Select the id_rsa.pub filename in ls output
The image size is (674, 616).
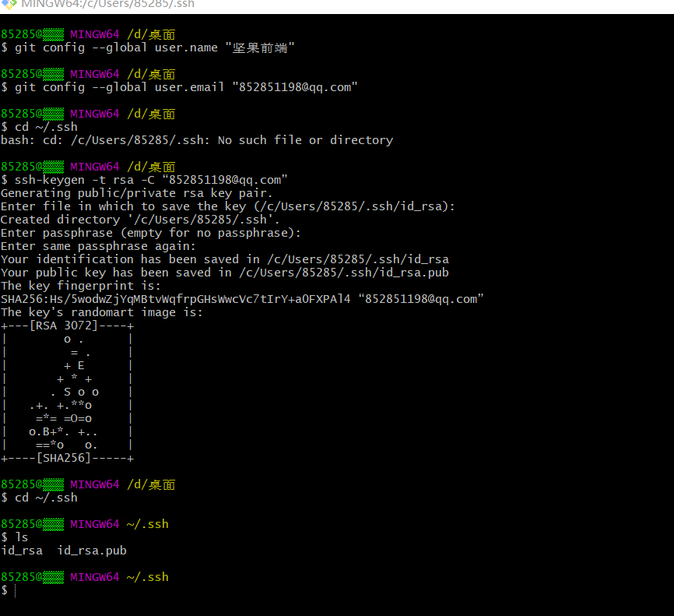pos(90,550)
